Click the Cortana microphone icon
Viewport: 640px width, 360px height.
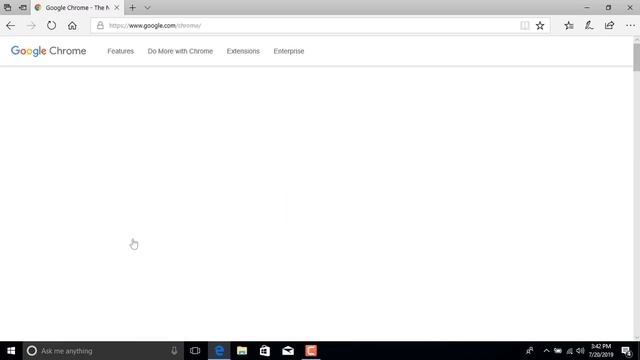174,351
